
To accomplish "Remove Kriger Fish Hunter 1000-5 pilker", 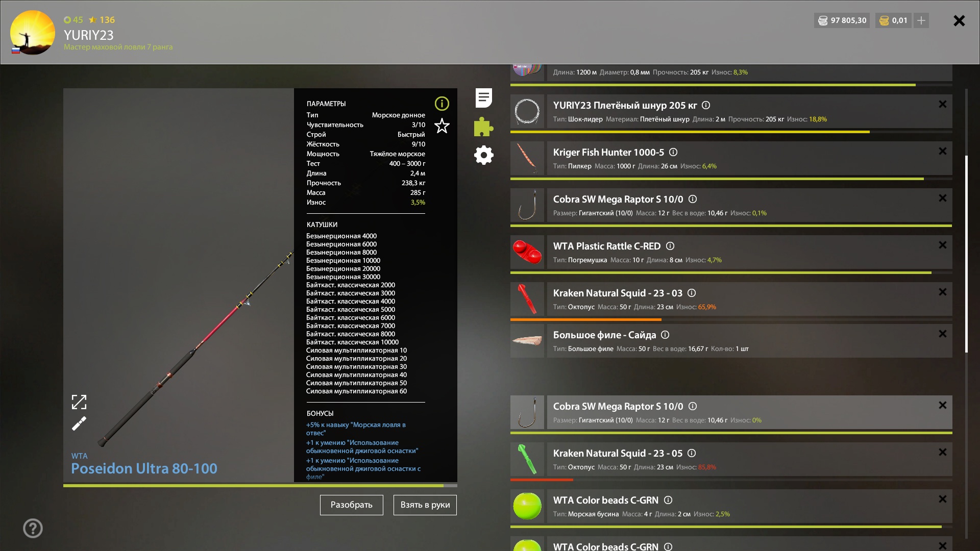I will tap(942, 151).
